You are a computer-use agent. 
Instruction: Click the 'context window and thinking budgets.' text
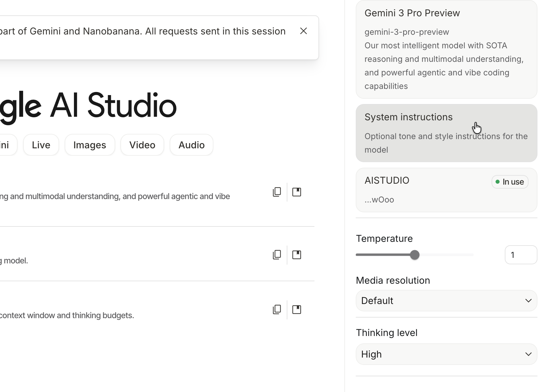click(x=67, y=315)
